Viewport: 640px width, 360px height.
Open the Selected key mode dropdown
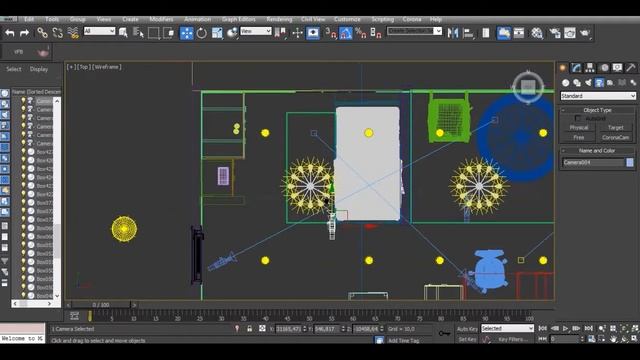pyautogui.click(x=507, y=329)
